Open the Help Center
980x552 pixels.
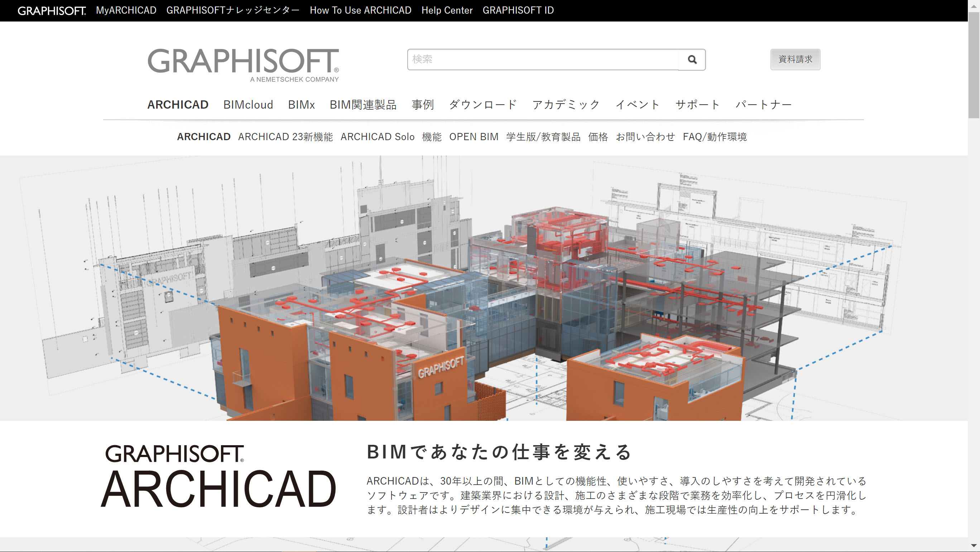click(447, 10)
